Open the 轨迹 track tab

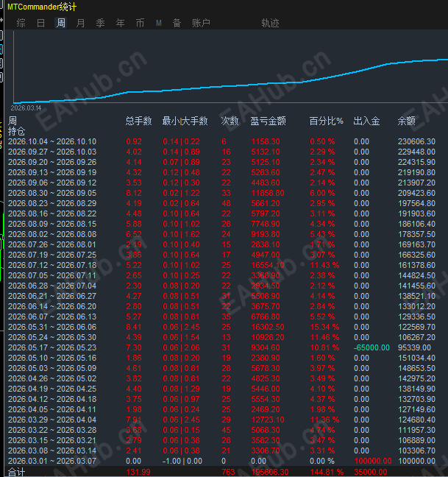[x=270, y=23]
